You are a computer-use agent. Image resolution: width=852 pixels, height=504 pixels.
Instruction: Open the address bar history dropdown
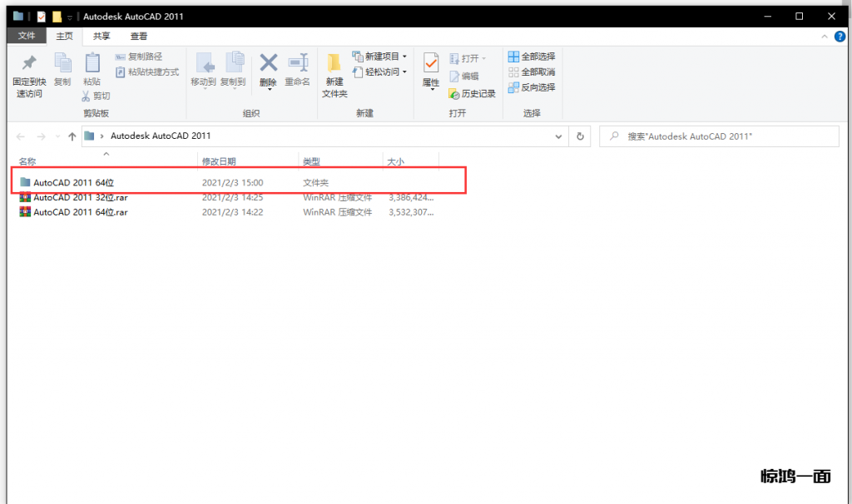coord(558,136)
